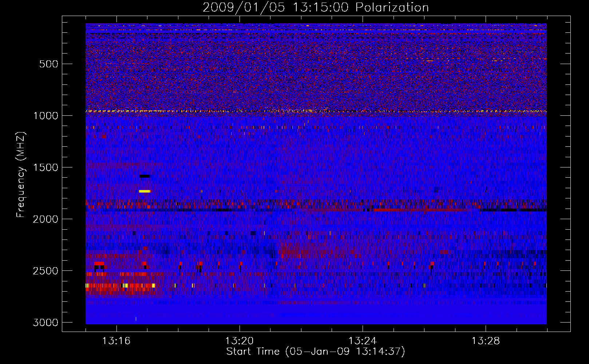Click the 500 frequency tick label
The image size is (589, 364).
[49, 64]
